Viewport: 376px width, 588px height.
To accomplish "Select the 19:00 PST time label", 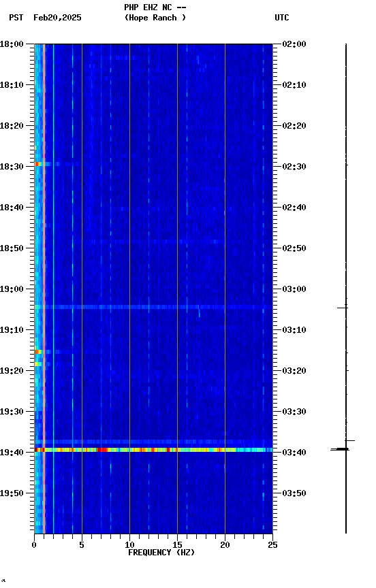I will (x=12, y=289).
